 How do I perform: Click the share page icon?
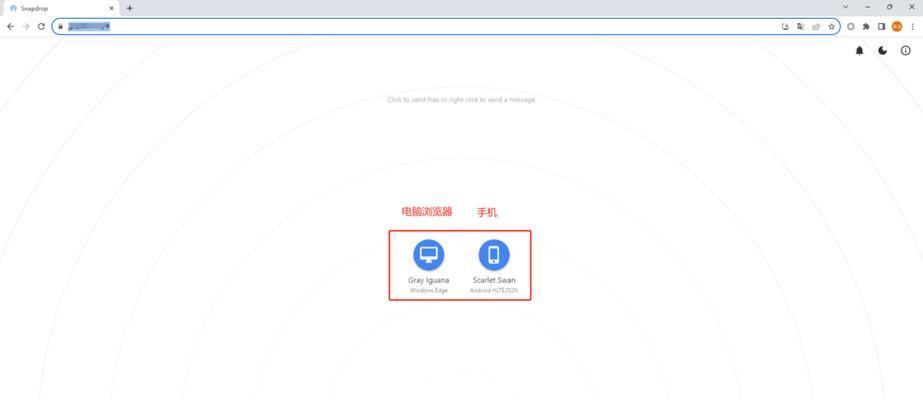(816, 26)
